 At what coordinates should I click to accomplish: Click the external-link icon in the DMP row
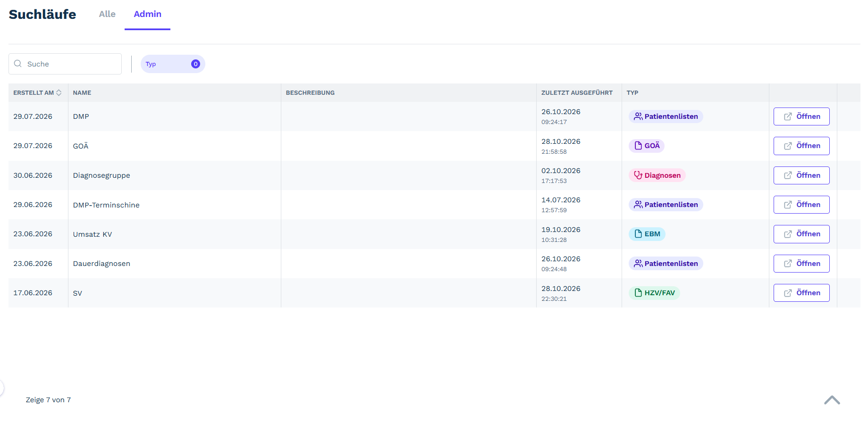coord(788,116)
